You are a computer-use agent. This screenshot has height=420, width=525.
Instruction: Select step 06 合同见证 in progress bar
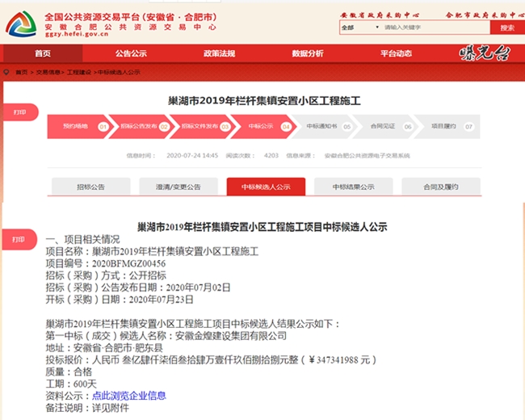point(383,127)
